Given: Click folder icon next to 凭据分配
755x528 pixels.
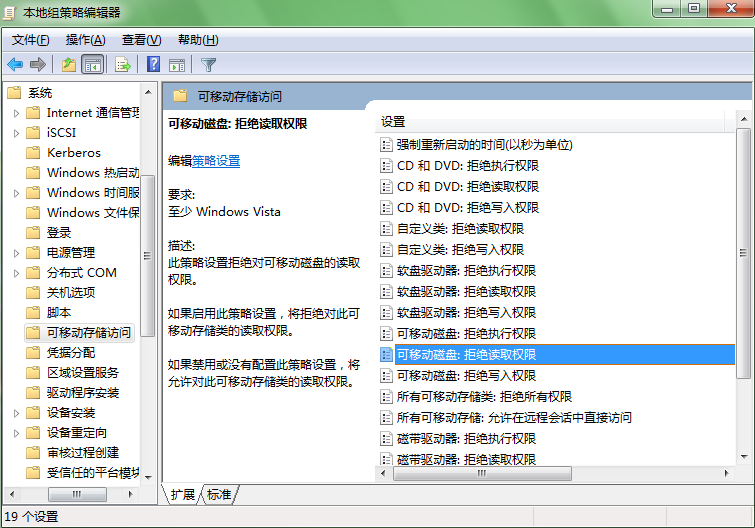Looking at the screenshot, I should click(x=33, y=353).
